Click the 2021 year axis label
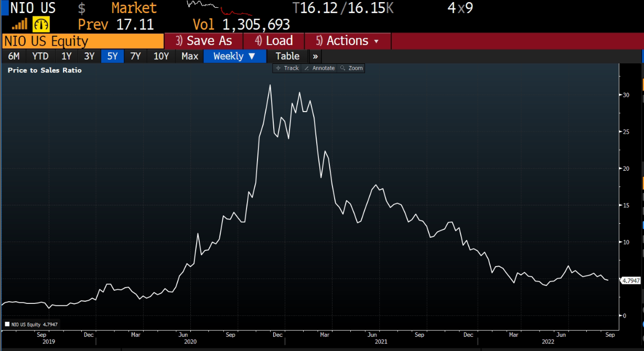The image size is (644, 351). click(x=381, y=342)
